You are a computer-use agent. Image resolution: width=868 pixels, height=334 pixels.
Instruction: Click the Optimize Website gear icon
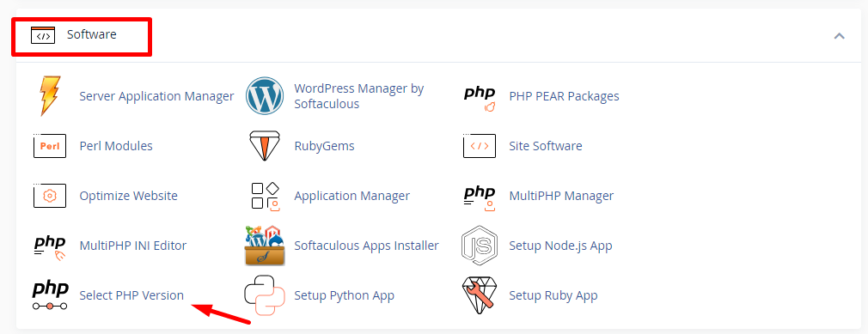50,196
